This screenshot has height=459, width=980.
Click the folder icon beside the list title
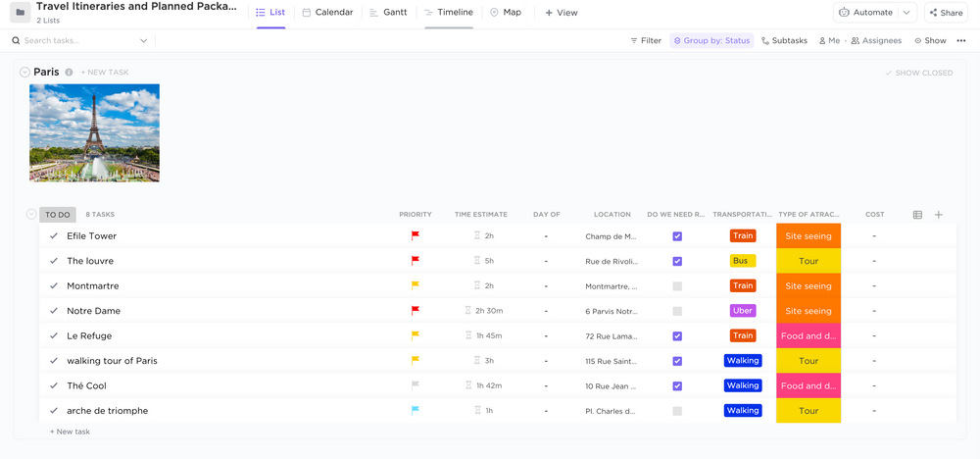pyautogui.click(x=20, y=13)
